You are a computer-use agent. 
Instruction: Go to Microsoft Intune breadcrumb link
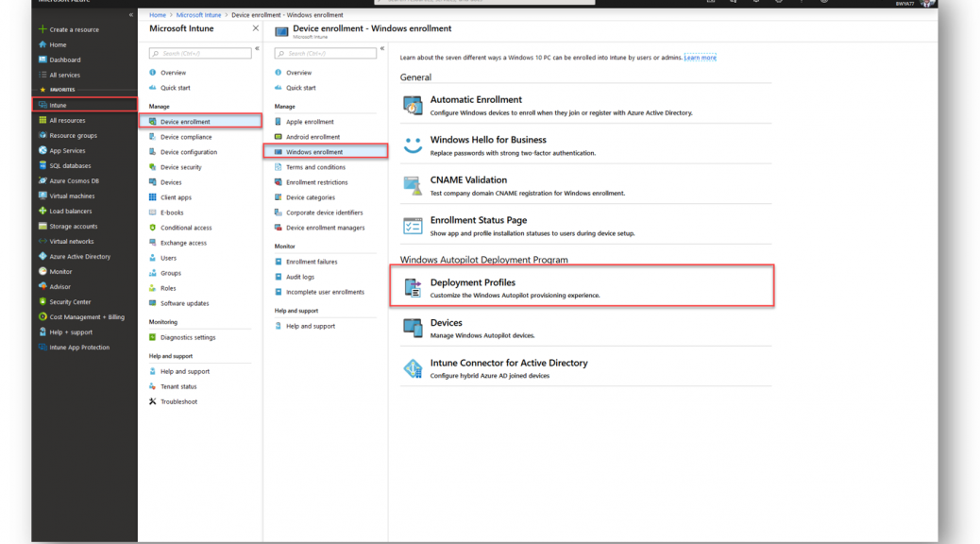[199, 15]
